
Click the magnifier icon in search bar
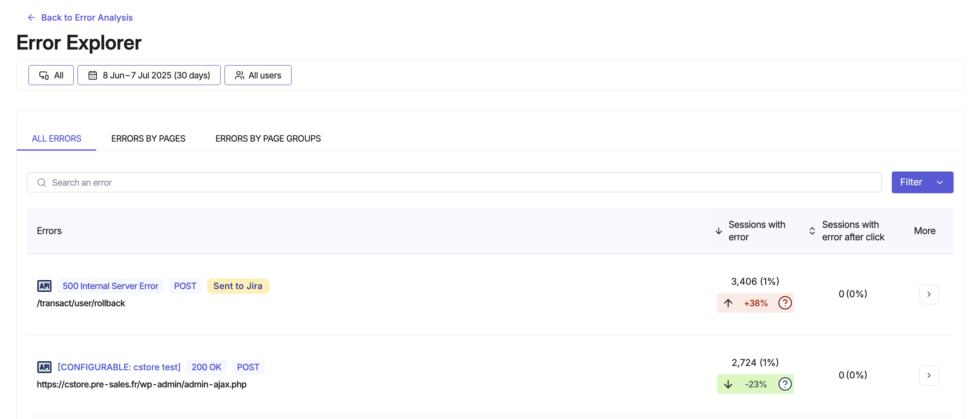(42, 182)
